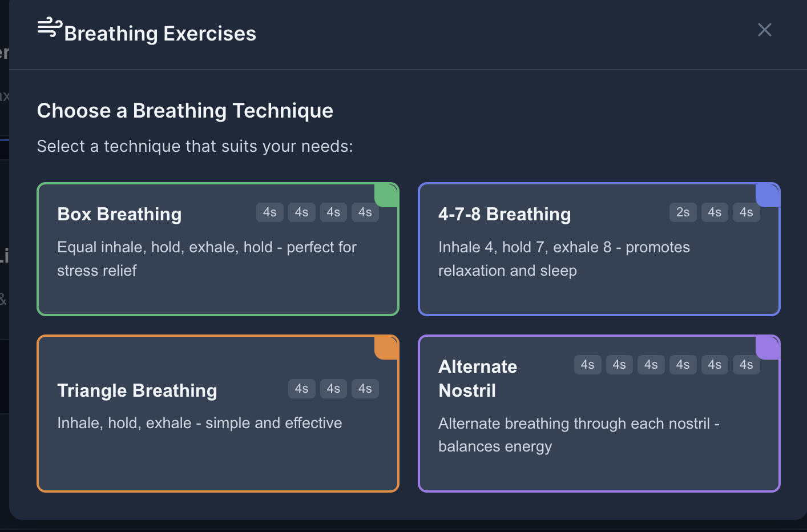Screen dimensions: 807x532
Task: Click the Alternate Nostril heading
Action: coord(477,378)
